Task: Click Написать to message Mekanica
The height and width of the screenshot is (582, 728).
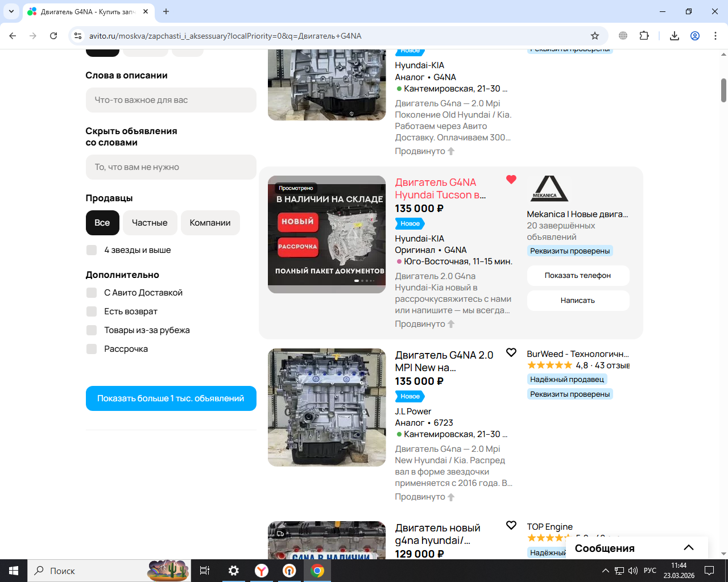Action: 578,301
